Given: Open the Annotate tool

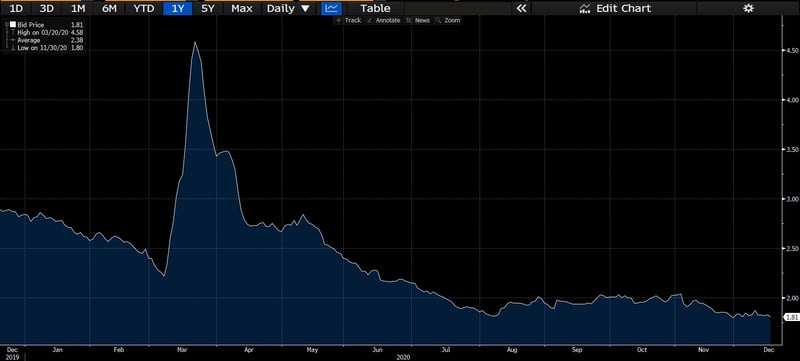Looking at the screenshot, I should click(x=384, y=20).
